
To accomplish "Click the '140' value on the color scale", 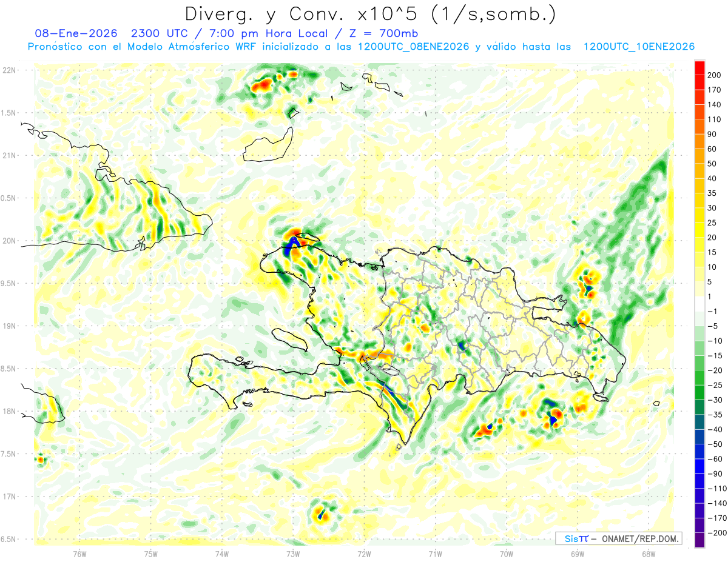I will [714, 105].
